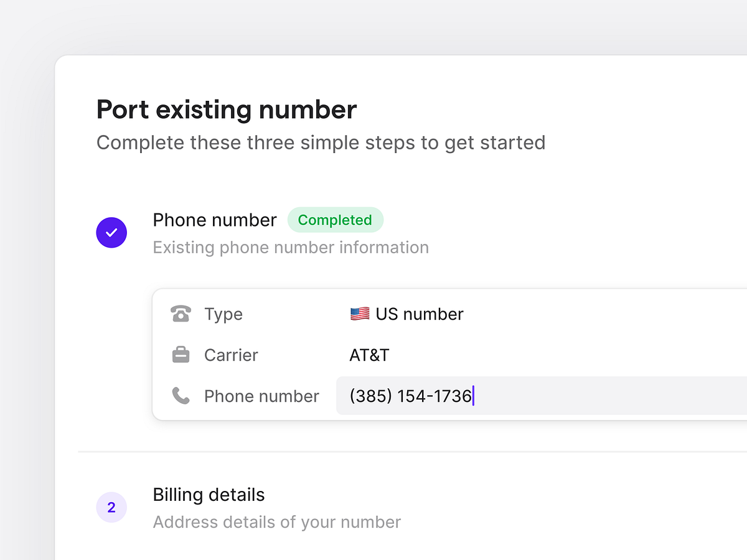This screenshot has height=560, width=747.
Task: Click the purple checkmark on step one
Action: tap(111, 232)
